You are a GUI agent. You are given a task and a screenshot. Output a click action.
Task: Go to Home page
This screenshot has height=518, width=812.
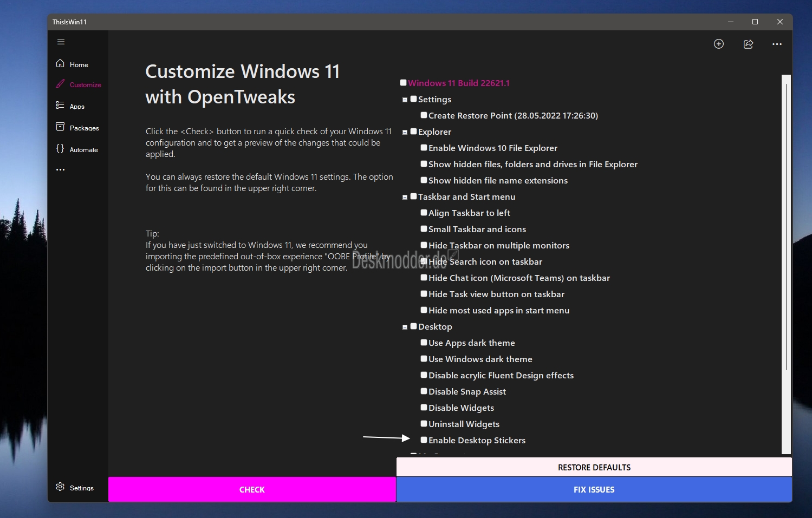[79, 64]
